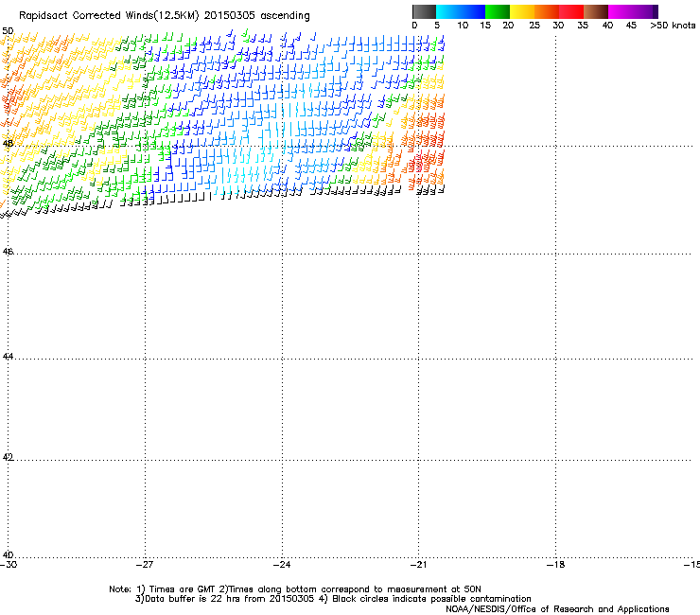Click the 'Note: 1) Times are GMT' text
Screen dimensions: 700x615
164,589
